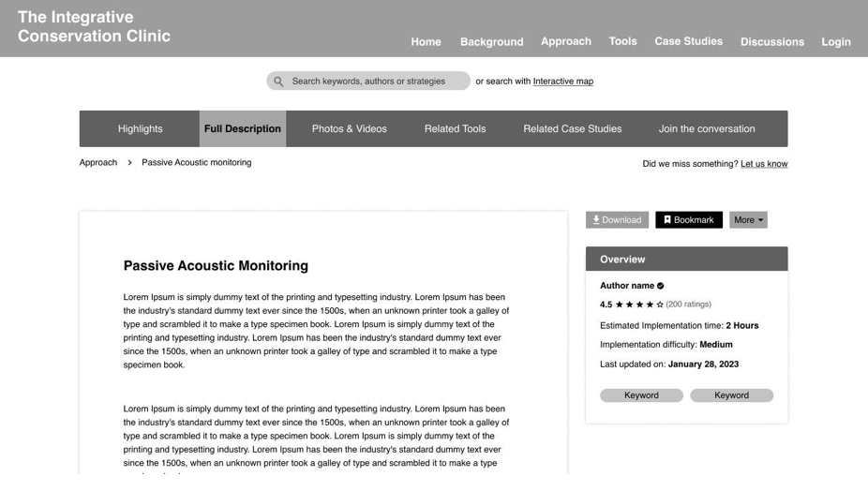Go to Related Case Studies tab
This screenshot has height=491, width=868.
[x=573, y=128]
